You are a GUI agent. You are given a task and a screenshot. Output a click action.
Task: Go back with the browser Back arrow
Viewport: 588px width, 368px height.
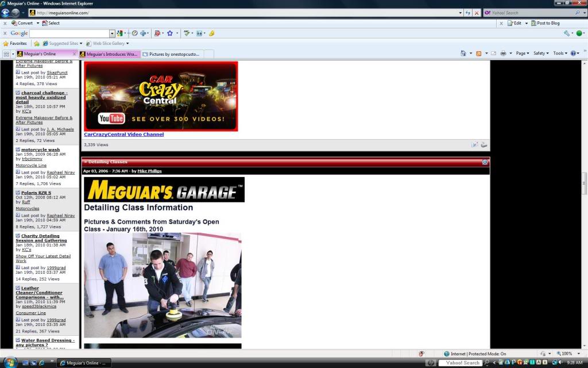click(5, 13)
